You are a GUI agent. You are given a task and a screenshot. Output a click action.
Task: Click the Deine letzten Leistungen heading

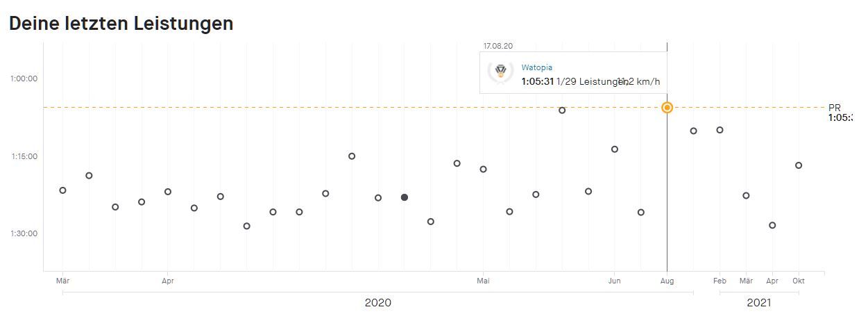click(x=121, y=23)
